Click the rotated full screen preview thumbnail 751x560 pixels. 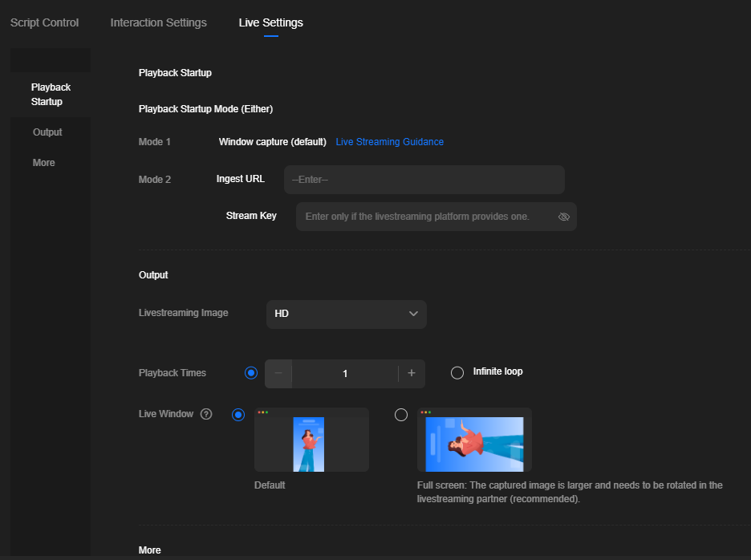point(475,440)
